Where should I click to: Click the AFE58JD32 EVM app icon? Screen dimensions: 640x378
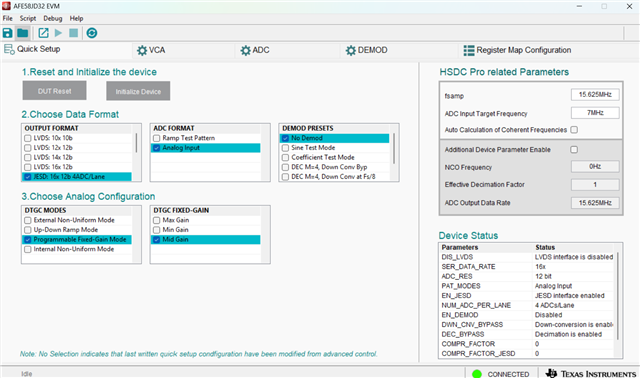[x=6, y=6]
